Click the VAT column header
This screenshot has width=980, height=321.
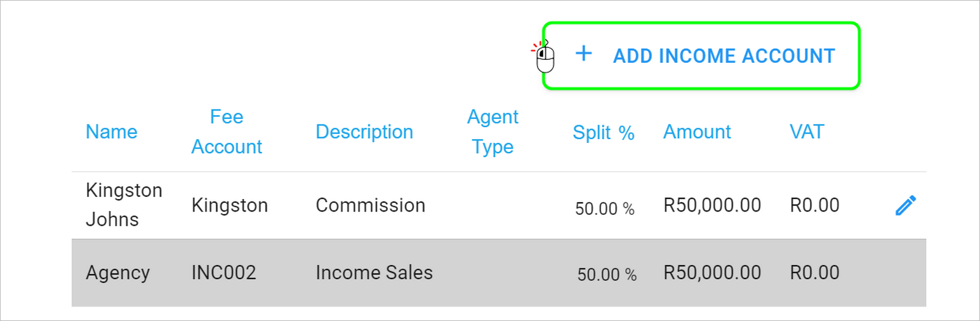tap(807, 132)
